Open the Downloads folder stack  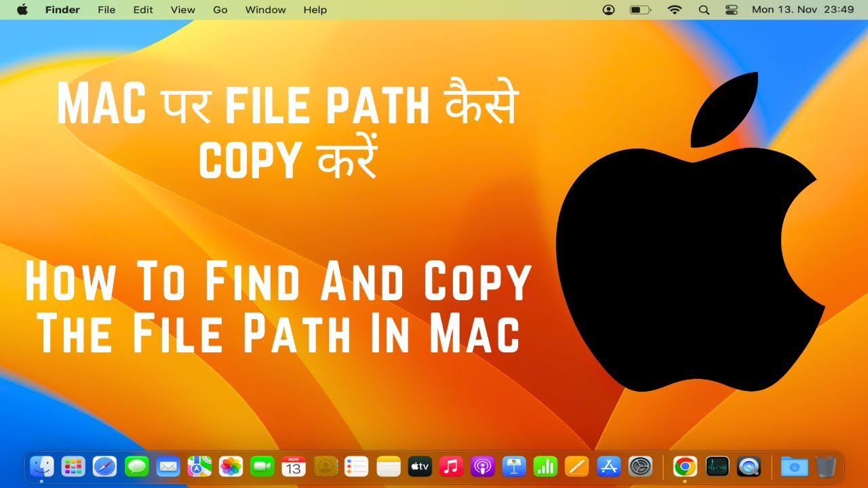(x=794, y=466)
